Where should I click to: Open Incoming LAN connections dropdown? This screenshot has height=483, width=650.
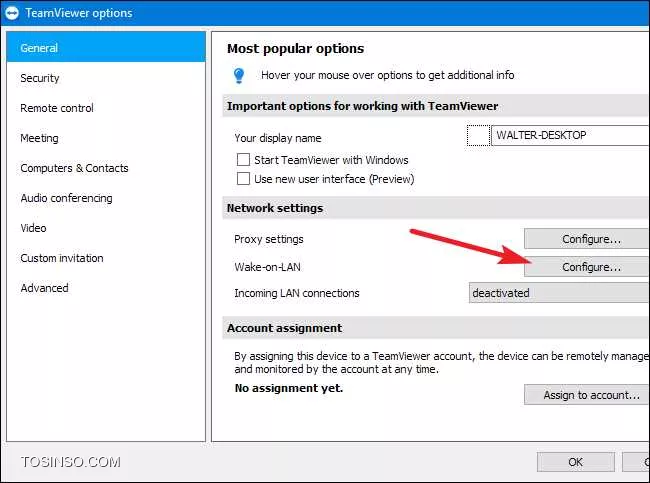tap(559, 293)
